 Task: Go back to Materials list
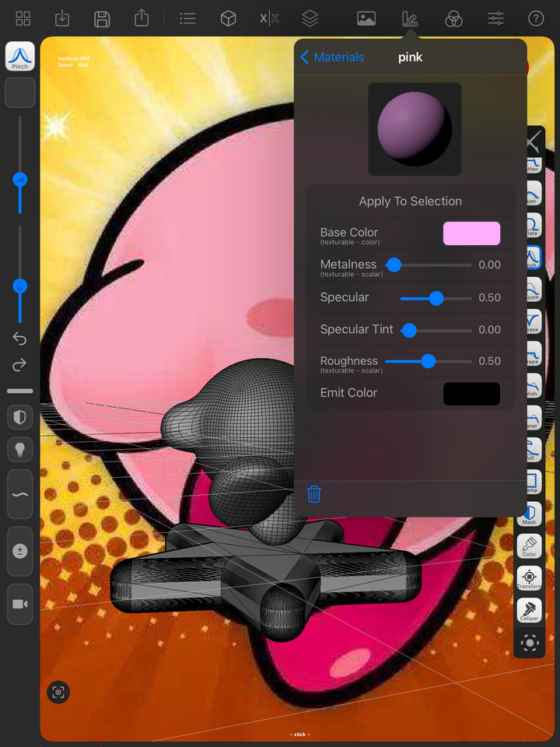click(332, 57)
